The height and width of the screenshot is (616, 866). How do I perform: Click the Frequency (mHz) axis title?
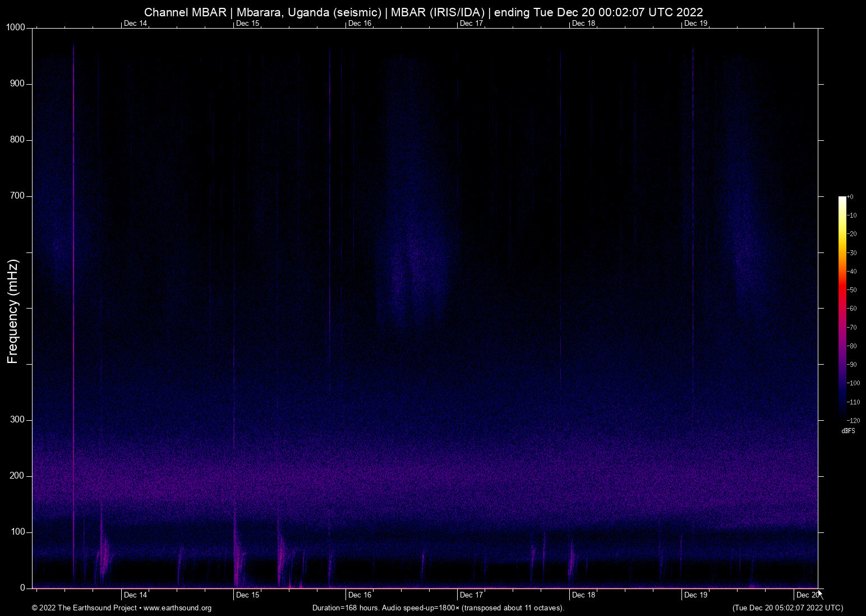point(13,311)
